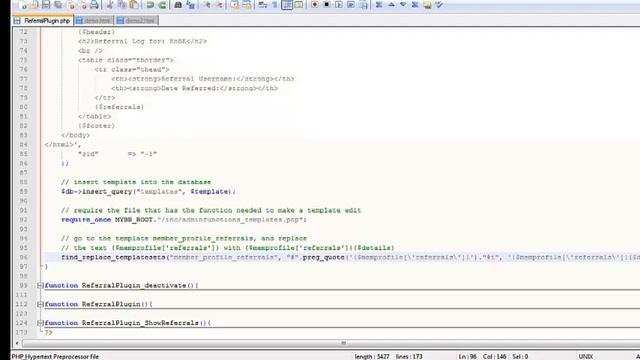
Task: Toggle synchronized vertical scrolling icon
Action: 235,5
